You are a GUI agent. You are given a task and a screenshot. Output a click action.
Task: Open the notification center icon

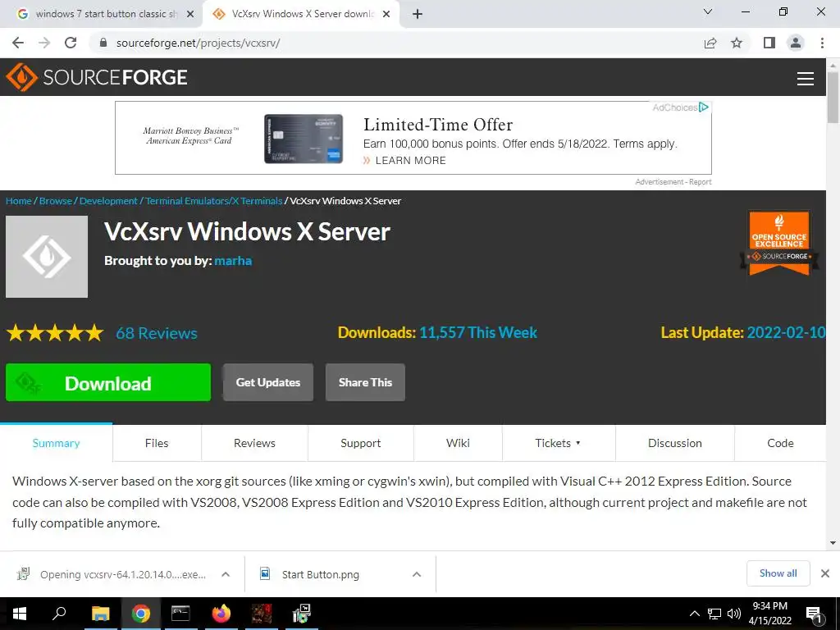pyautogui.click(x=814, y=614)
